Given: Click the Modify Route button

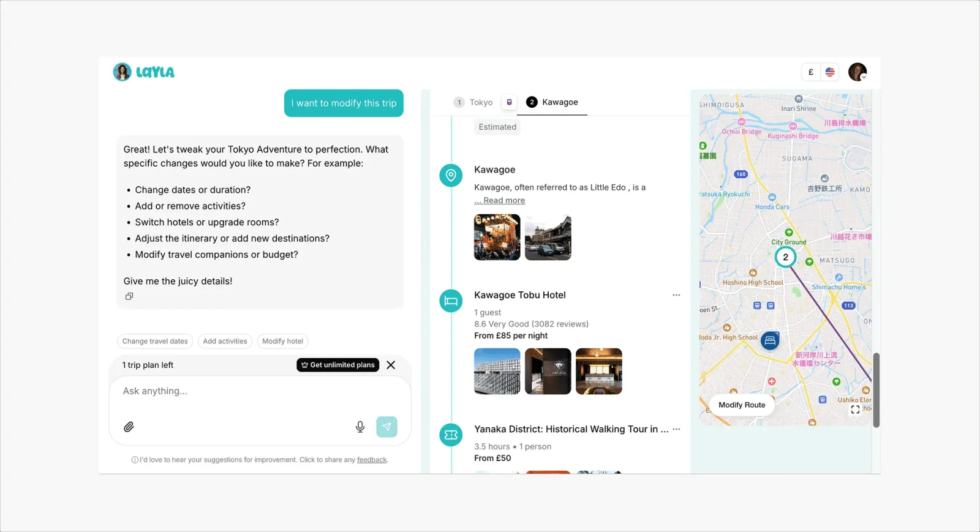Looking at the screenshot, I should 742,405.
